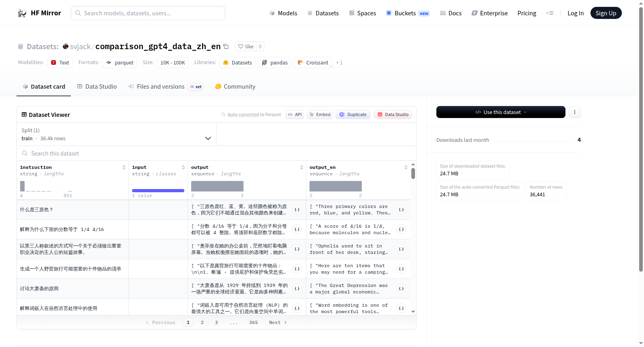The height and width of the screenshot is (347, 644).
Task: Open Datasets in the top navigation
Action: (x=323, y=13)
